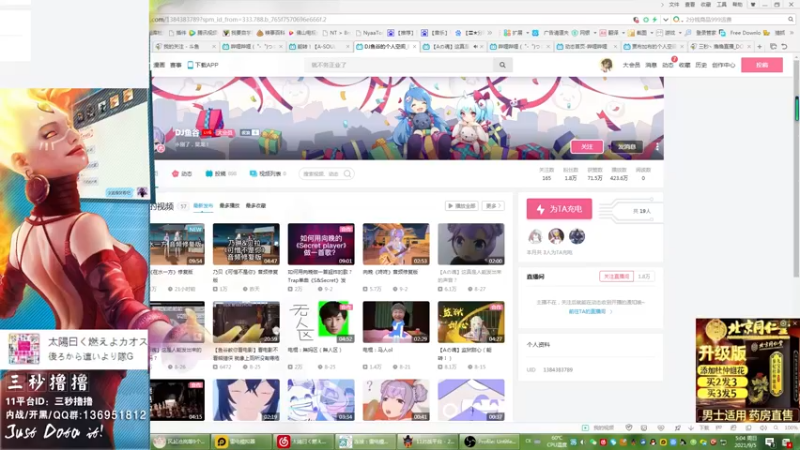Open the 无人区 video thumbnail
The height and width of the screenshot is (450, 800).
click(321, 322)
